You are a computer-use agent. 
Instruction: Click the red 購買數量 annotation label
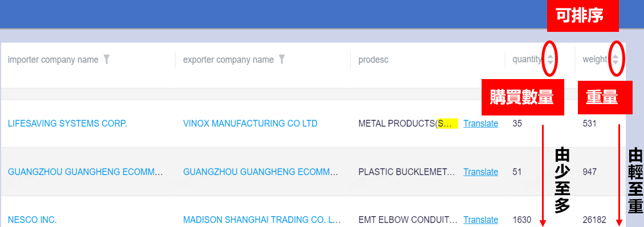click(523, 97)
